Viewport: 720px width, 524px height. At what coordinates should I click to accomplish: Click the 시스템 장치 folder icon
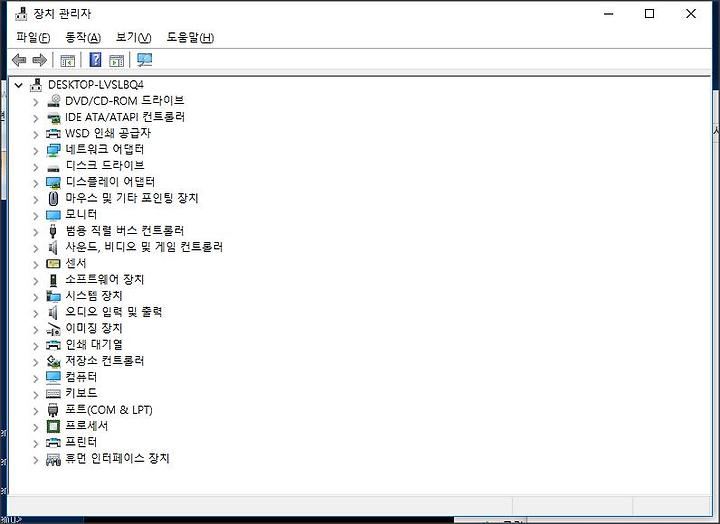click(x=53, y=296)
